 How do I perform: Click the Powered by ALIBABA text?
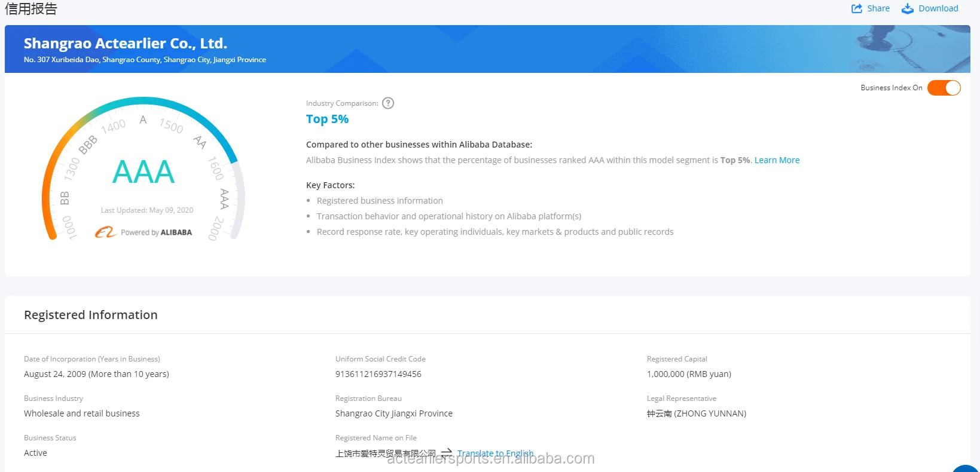coord(156,232)
